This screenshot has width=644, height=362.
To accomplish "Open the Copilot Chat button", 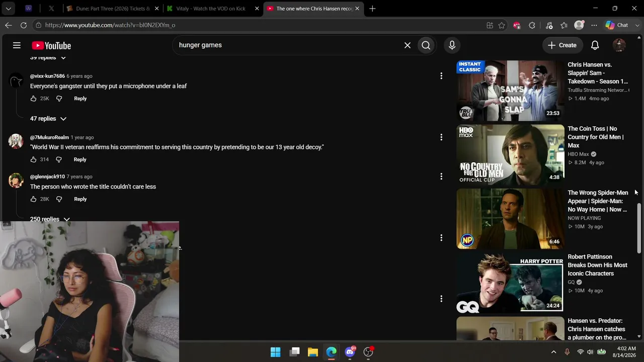I will pos(617,25).
